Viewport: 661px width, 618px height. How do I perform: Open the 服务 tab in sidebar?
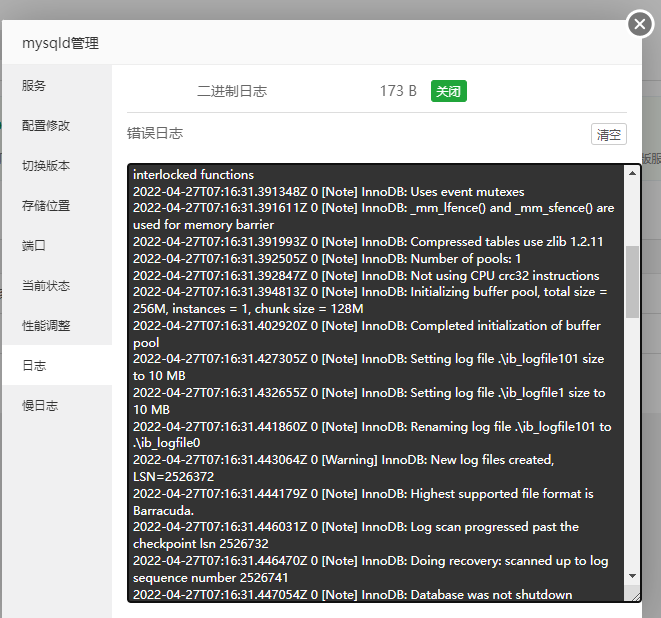(x=57, y=86)
